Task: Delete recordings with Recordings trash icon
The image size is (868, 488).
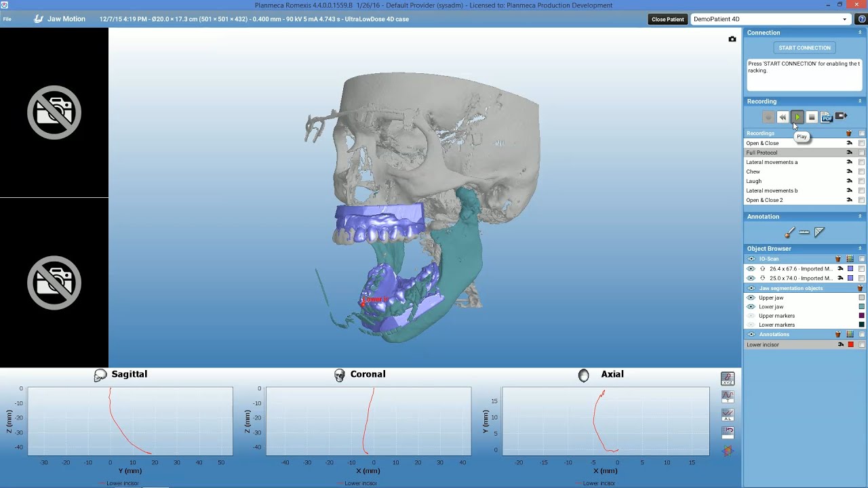Action: (849, 134)
